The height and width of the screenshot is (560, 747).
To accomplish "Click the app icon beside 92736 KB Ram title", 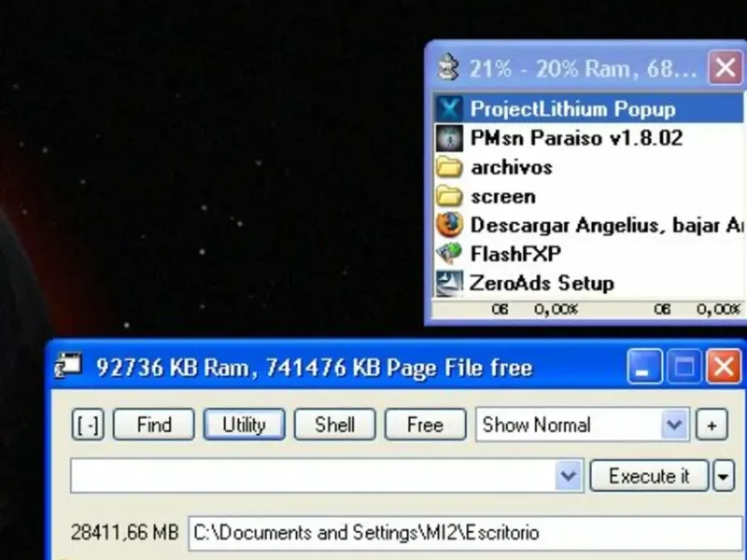I will point(68,366).
